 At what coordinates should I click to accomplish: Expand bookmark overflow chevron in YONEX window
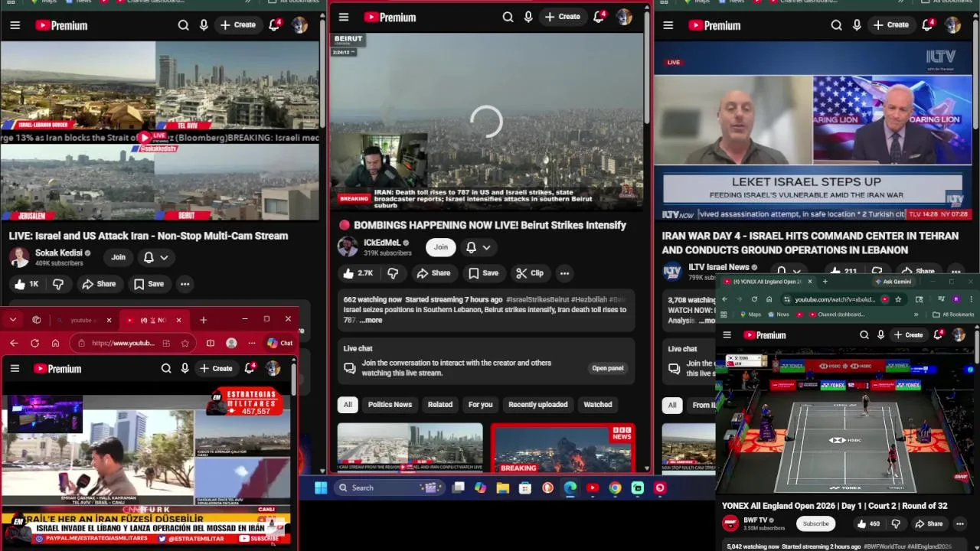click(916, 315)
